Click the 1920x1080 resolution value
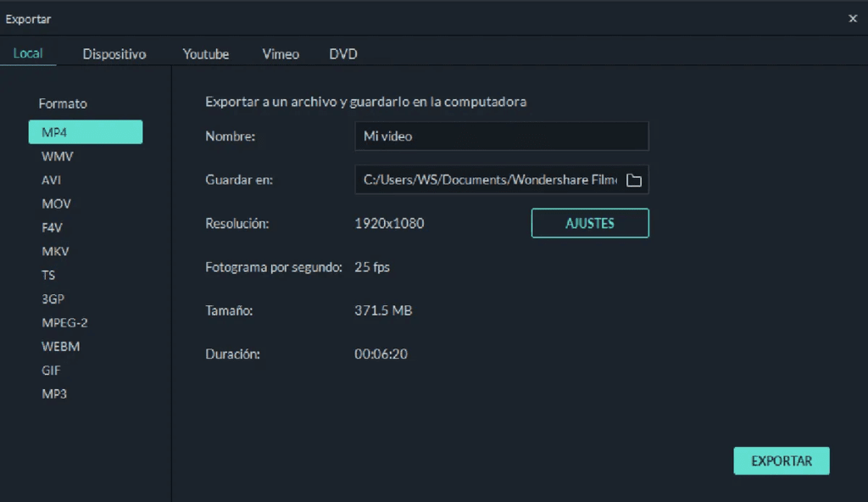 coord(389,223)
